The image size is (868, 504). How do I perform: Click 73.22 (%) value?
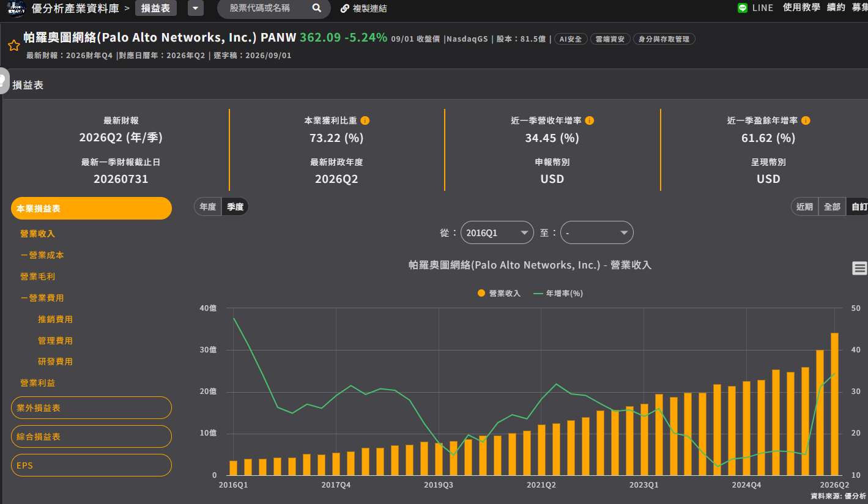(x=336, y=138)
